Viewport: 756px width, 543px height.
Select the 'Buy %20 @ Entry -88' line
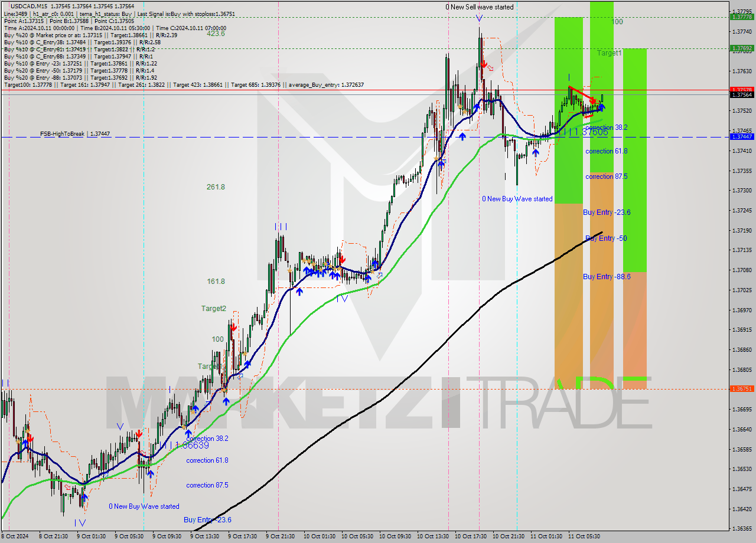click(x=80, y=77)
